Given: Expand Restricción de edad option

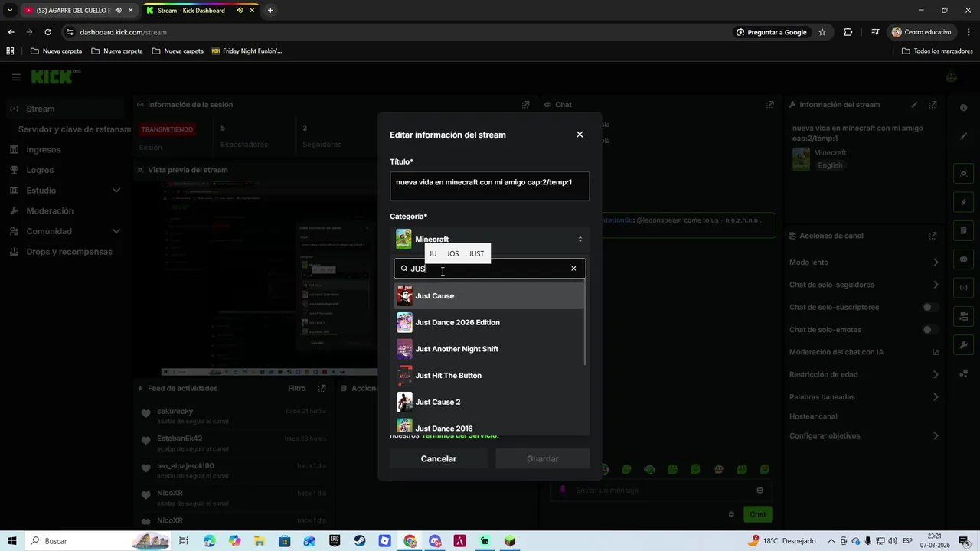Looking at the screenshot, I should tap(864, 375).
